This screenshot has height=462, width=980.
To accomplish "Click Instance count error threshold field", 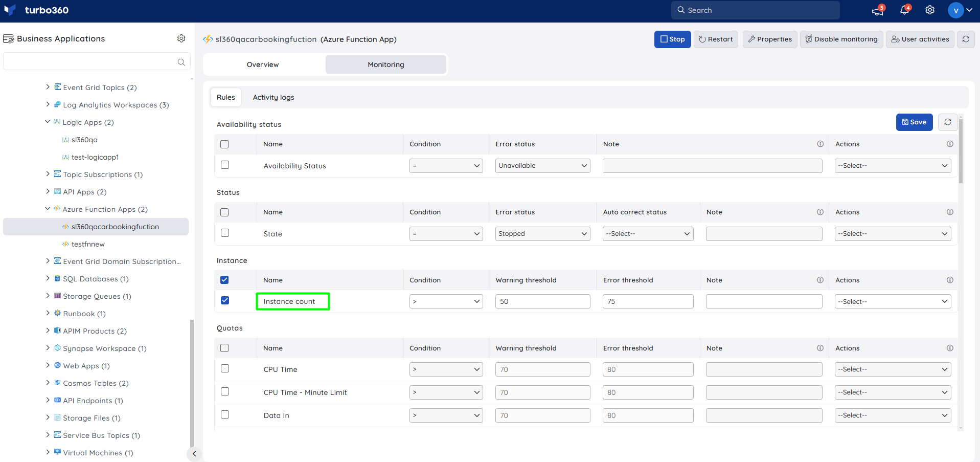I will click(x=648, y=301).
